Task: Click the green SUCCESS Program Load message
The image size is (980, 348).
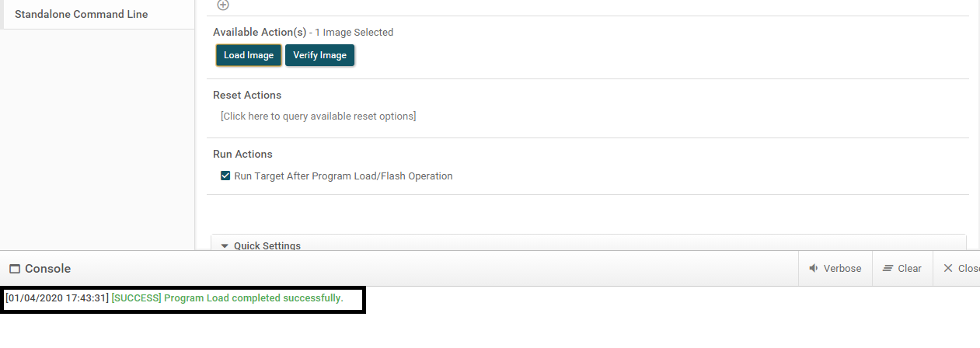Action: pyautogui.click(x=227, y=298)
